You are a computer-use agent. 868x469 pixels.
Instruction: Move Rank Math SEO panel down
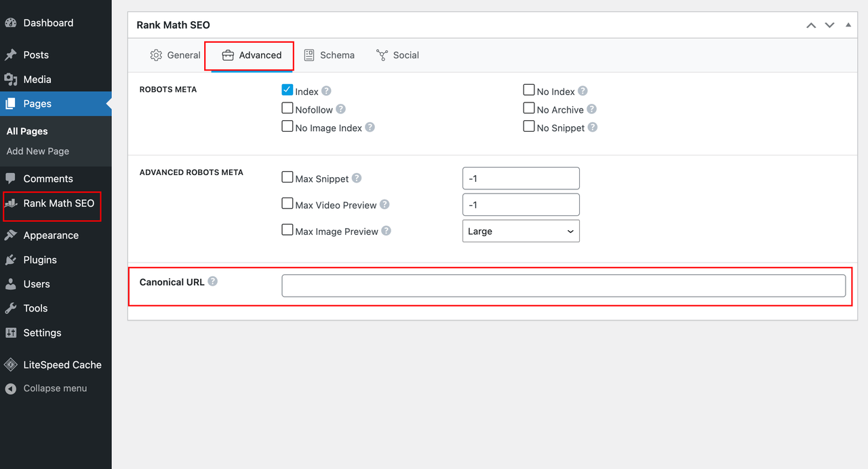pos(829,25)
